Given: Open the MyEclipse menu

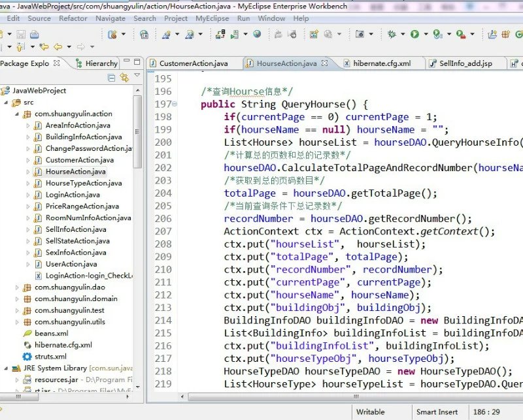Looking at the screenshot, I should [x=212, y=18].
